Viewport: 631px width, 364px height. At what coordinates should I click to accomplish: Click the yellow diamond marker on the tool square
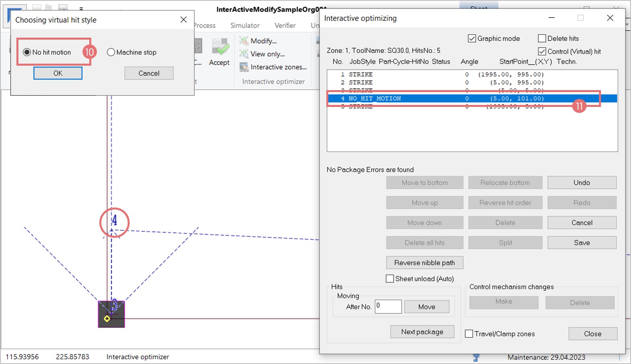[x=107, y=319]
